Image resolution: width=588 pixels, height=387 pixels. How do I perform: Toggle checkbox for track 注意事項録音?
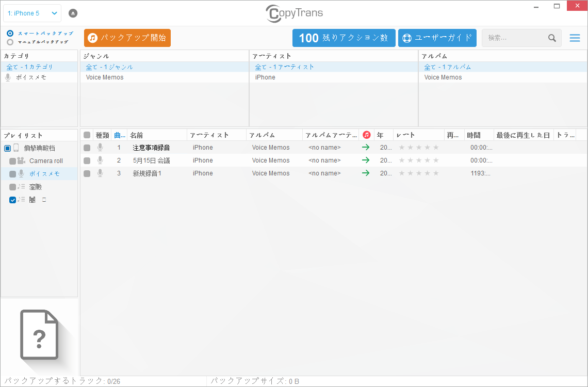87,148
